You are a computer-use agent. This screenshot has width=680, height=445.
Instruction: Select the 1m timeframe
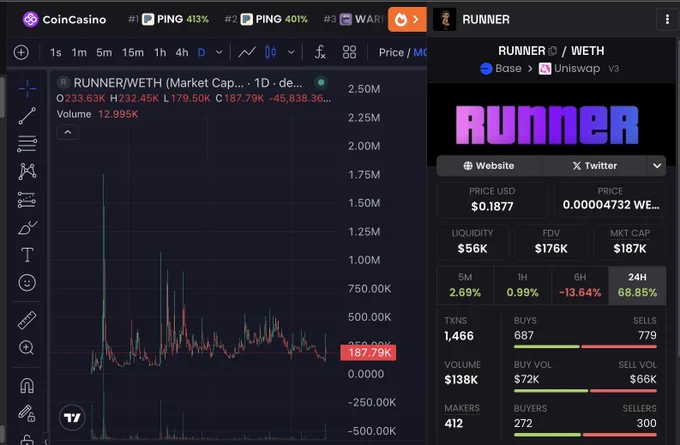pyautogui.click(x=79, y=52)
